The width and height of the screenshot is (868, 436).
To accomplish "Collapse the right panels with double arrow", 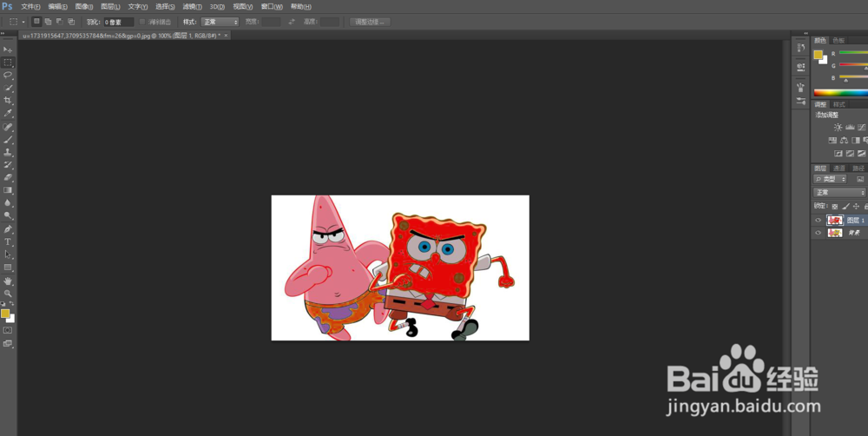I will pyautogui.click(x=806, y=33).
